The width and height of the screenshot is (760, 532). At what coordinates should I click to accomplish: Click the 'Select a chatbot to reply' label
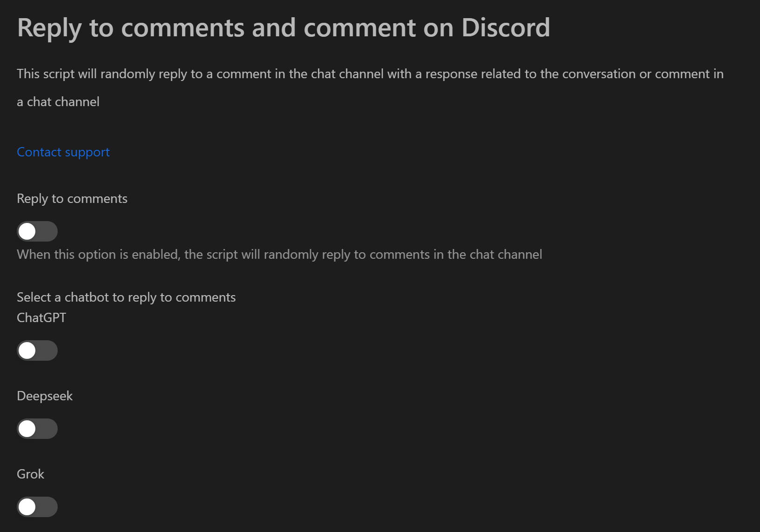126,297
